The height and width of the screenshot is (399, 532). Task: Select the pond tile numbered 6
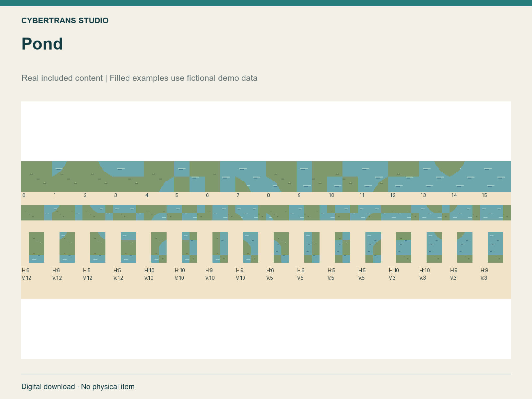(220, 177)
